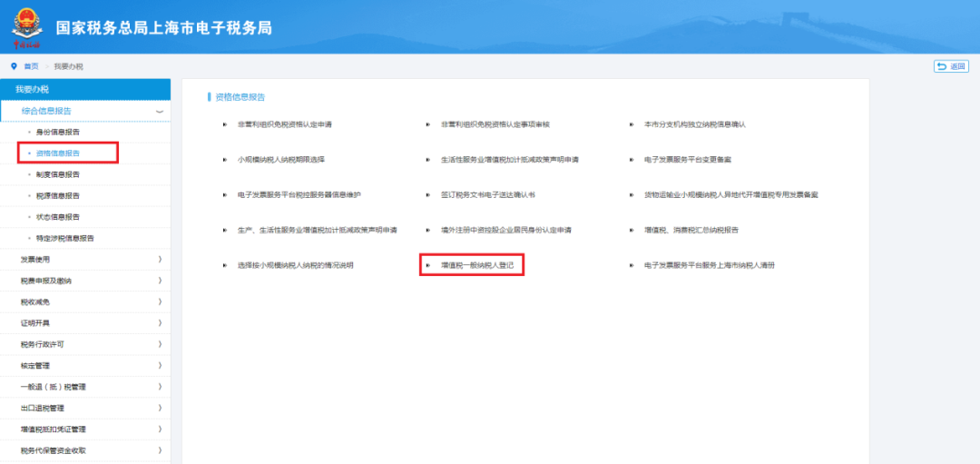Open 增值税、消费税汇总纳税报告 link
Screen dimensions: 980x464
pyautogui.click(x=691, y=230)
